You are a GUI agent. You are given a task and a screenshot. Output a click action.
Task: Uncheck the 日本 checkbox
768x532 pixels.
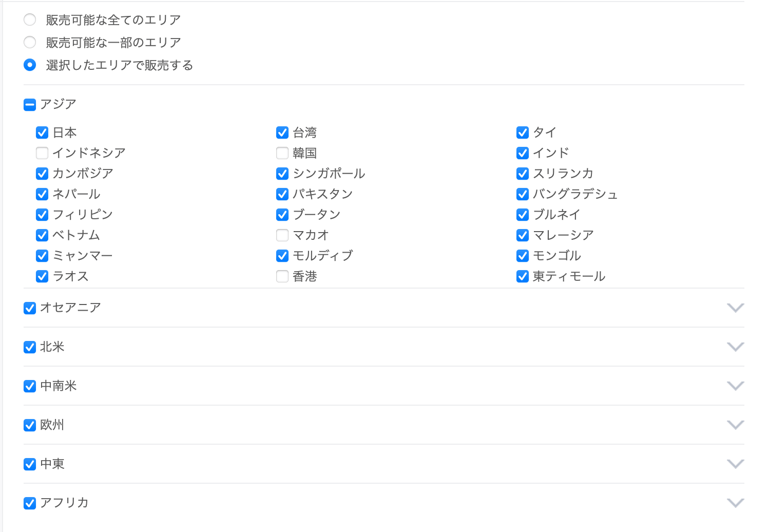coord(42,133)
